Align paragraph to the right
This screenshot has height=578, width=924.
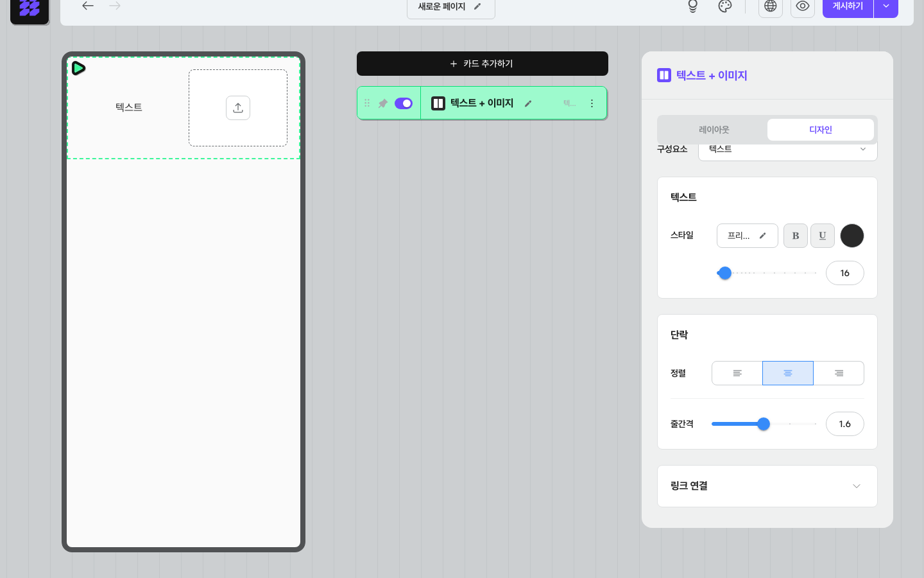(x=839, y=373)
